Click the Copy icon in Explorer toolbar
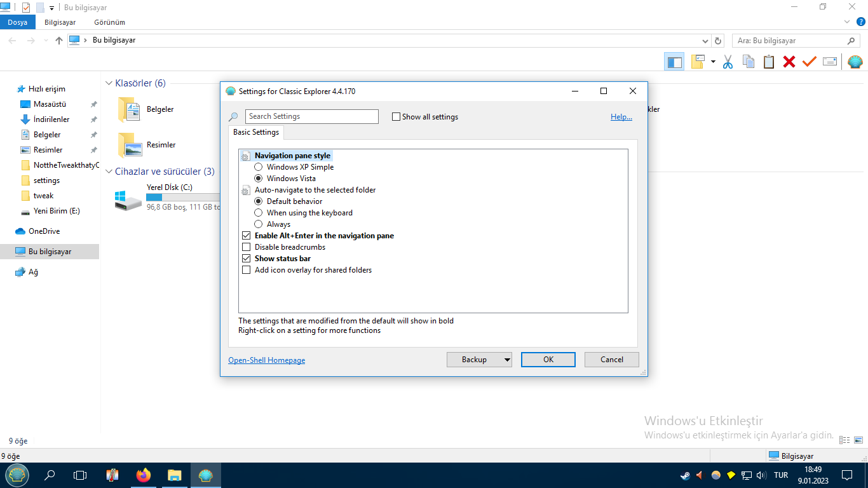 click(749, 62)
